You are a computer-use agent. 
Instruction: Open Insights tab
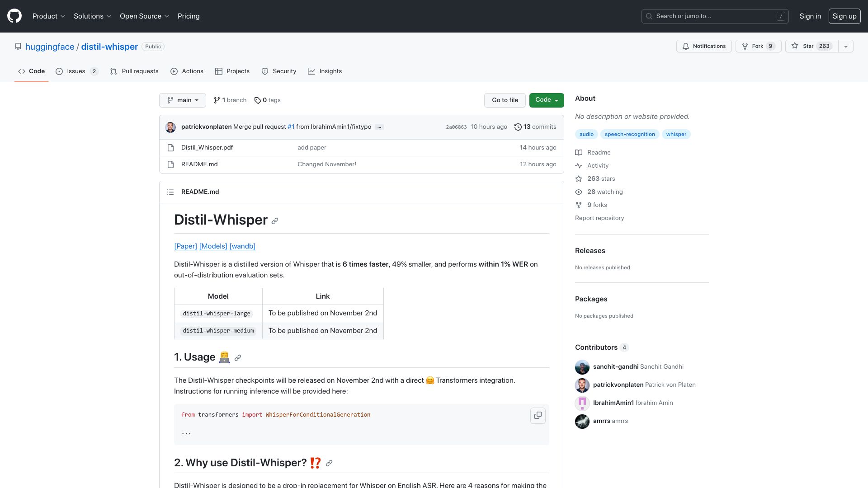coord(325,71)
